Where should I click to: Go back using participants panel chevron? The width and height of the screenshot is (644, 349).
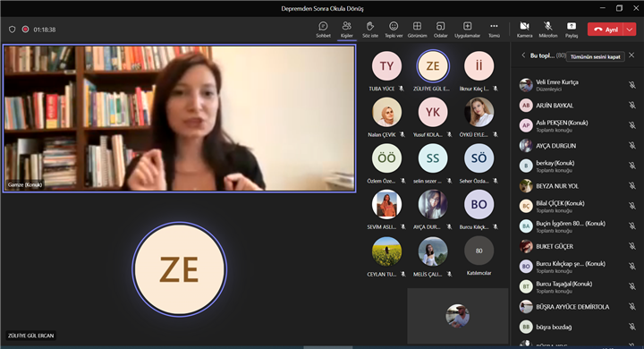click(523, 55)
